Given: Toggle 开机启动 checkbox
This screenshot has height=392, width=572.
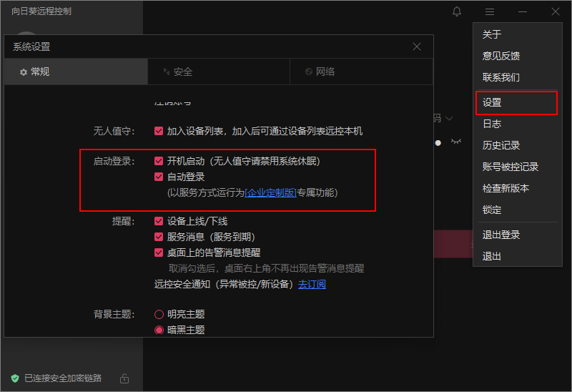Looking at the screenshot, I should tap(159, 161).
